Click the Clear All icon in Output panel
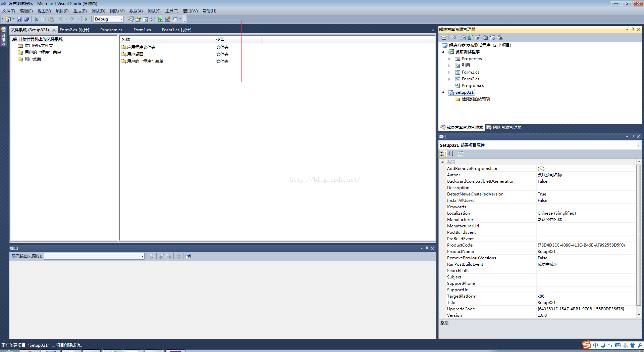Screen dimensions: 644x352 [178, 256]
